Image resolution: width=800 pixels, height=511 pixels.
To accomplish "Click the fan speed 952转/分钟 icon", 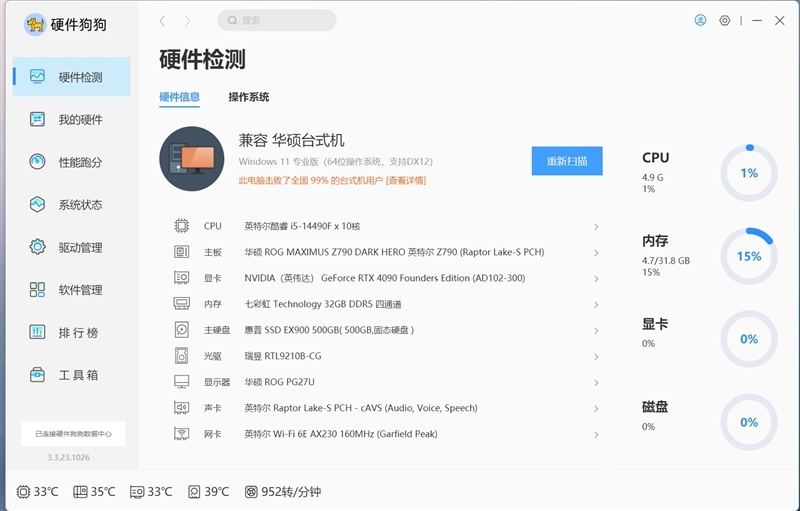I will pos(251,492).
